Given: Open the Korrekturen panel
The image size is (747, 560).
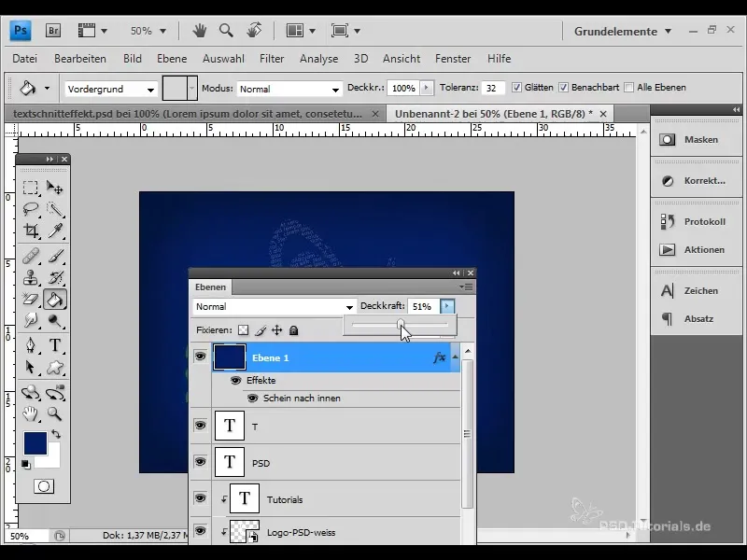Looking at the screenshot, I should click(694, 181).
